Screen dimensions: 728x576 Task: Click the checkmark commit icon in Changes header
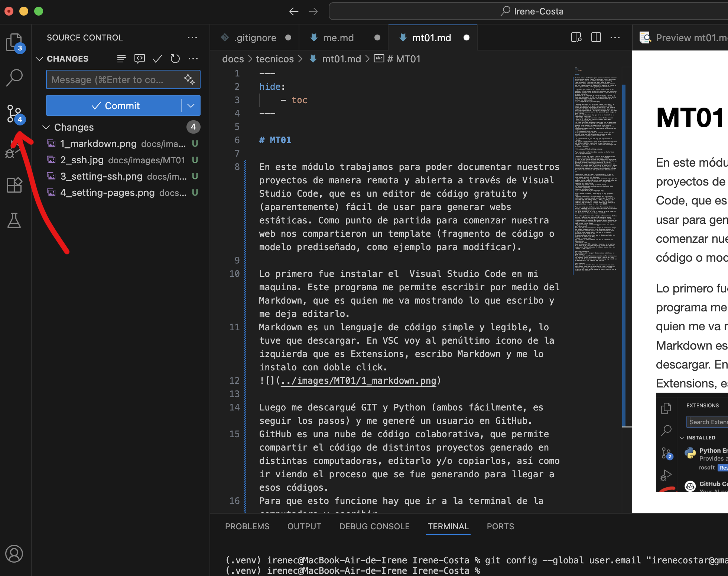[157, 59]
